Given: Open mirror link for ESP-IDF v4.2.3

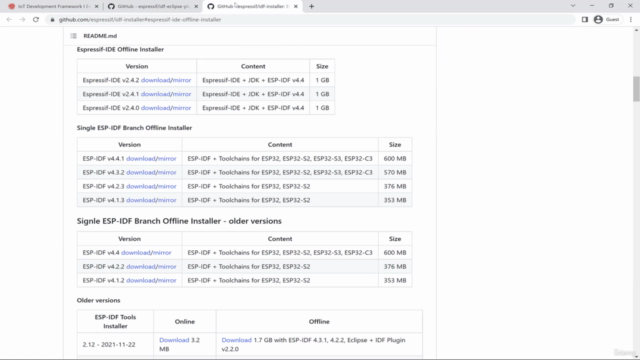Looking at the screenshot, I should (x=167, y=186).
